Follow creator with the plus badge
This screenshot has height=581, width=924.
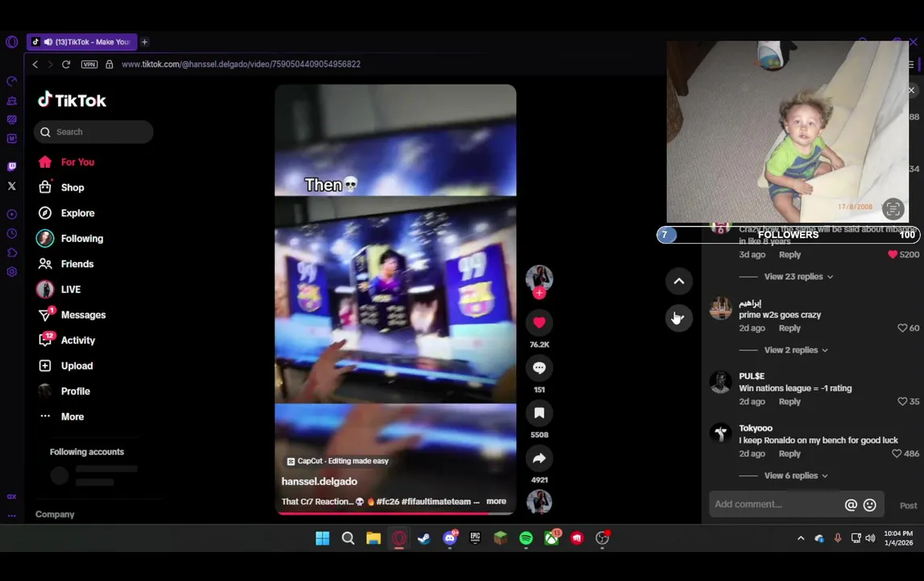539,293
